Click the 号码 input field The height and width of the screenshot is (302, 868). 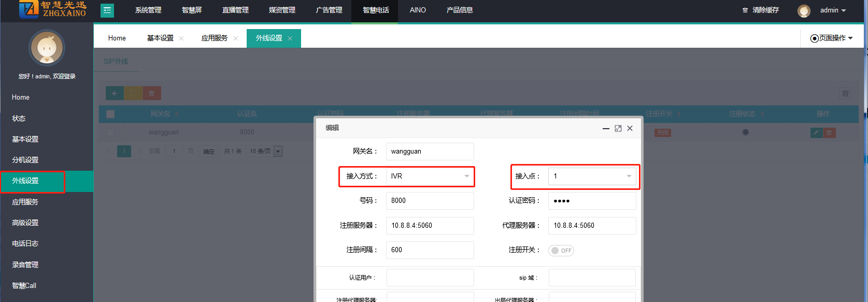coord(430,201)
